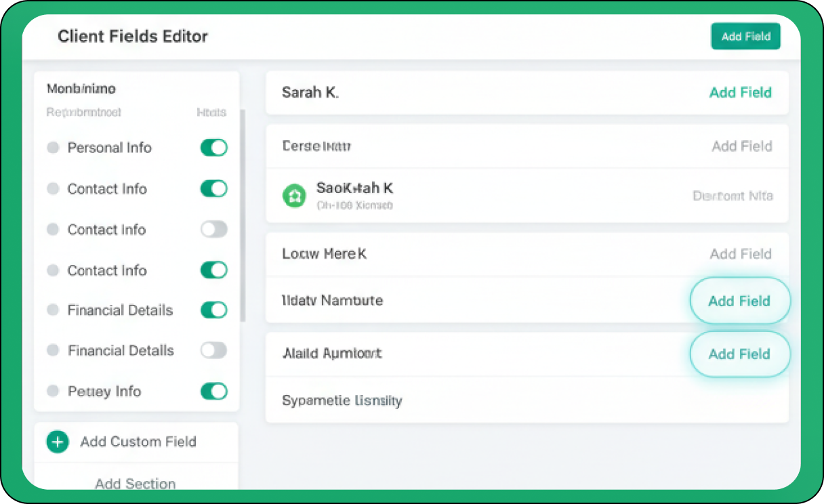Click the gray Add Field in the Derse row
The height and width of the screenshot is (504, 824).
[741, 146]
